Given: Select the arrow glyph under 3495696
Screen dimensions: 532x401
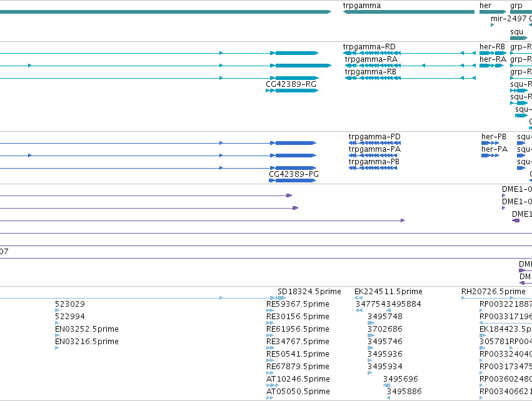Looking at the screenshot, I should click(x=386, y=385).
